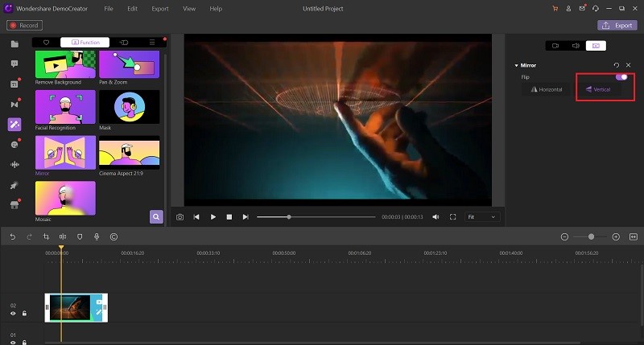Image resolution: width=644 pixels, height=345 pixels.
Task: Select the Pan & Zoom effect thumbnail
Action: pos(130,64)
